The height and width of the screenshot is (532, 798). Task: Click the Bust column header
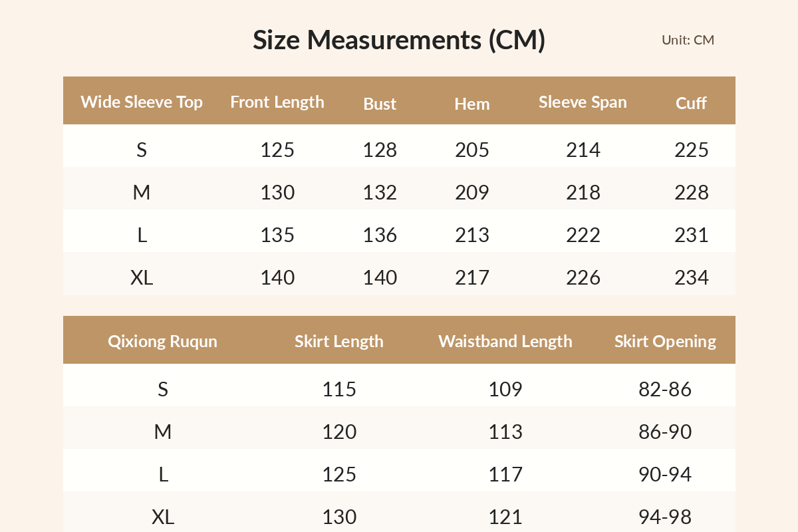point(380,104)
